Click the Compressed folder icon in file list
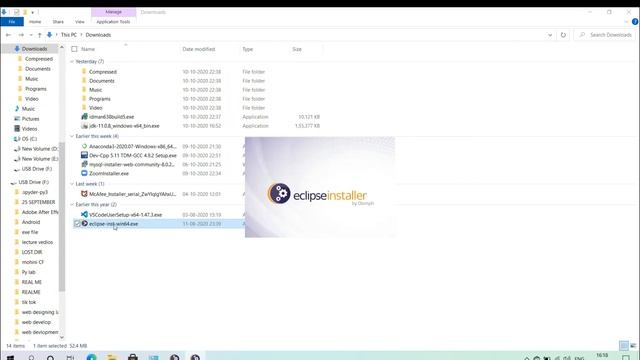640x360 pixels. (x=84, y=71)
